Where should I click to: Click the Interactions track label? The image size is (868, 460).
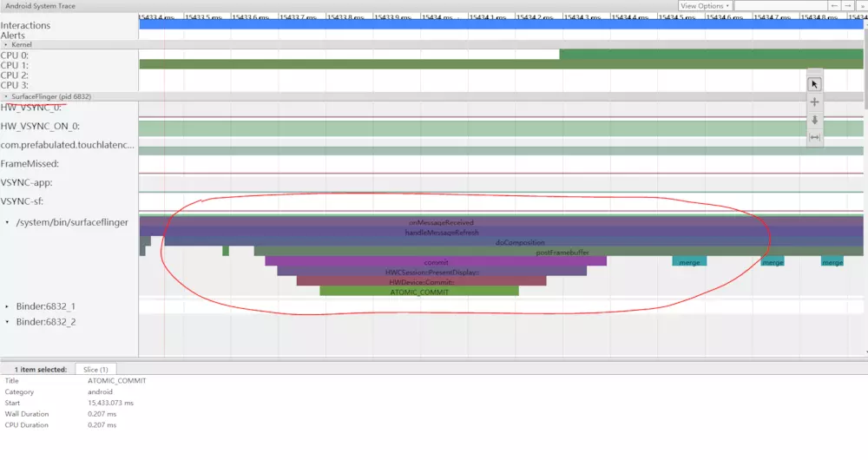[x=25, y=25]
